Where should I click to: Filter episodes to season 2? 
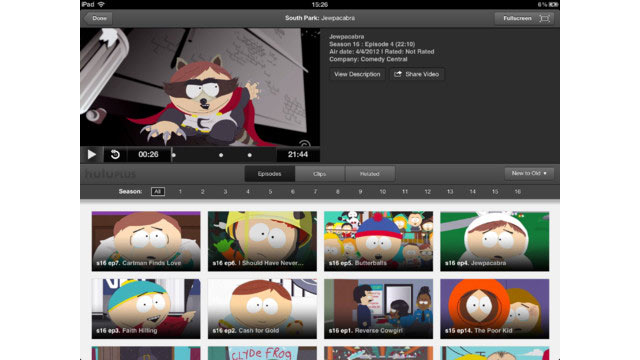pyautogui.click(x=202, y=191)
